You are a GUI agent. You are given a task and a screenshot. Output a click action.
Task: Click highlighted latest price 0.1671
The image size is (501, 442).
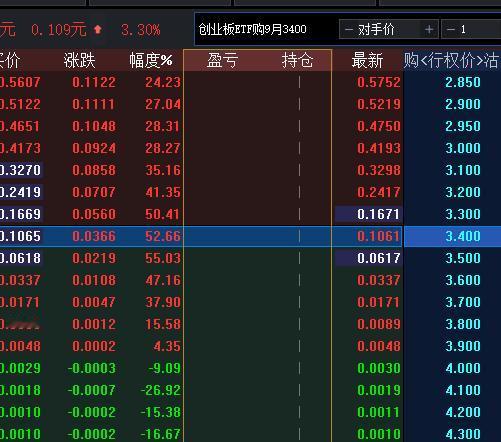tap(379, 214)
